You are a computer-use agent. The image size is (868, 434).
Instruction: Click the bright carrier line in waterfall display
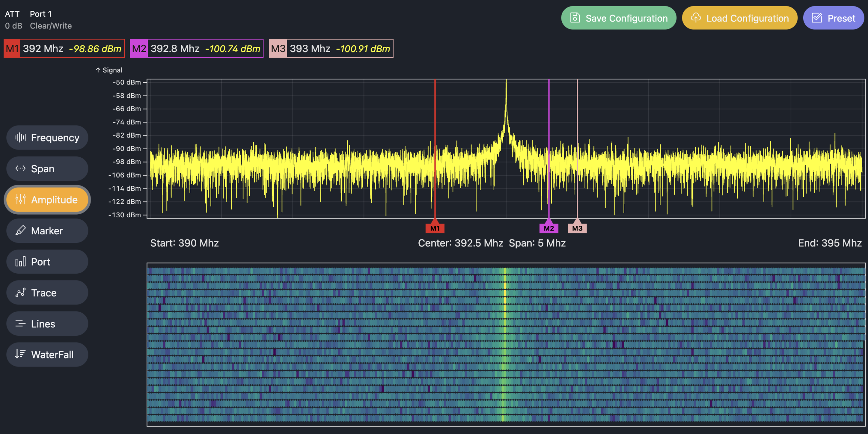(x=505, y=344)
